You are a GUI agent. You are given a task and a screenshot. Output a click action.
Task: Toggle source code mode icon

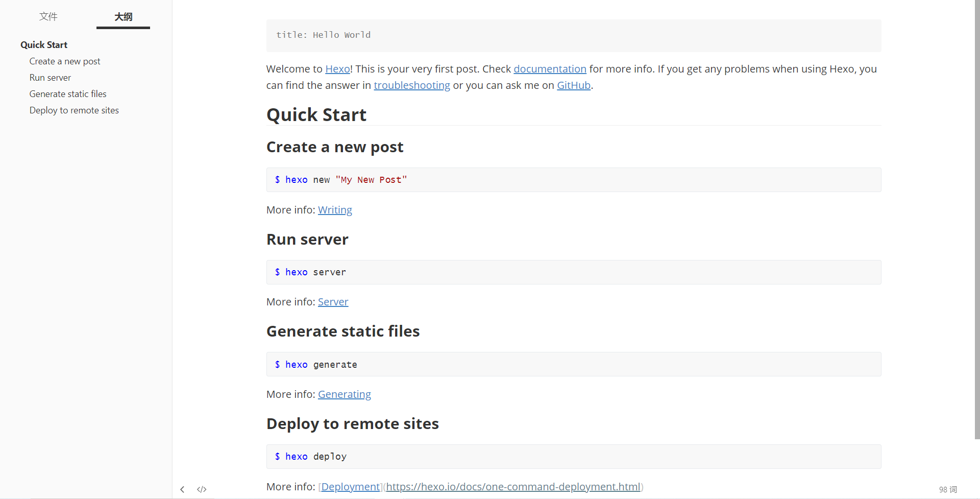(x=202, y=489)
